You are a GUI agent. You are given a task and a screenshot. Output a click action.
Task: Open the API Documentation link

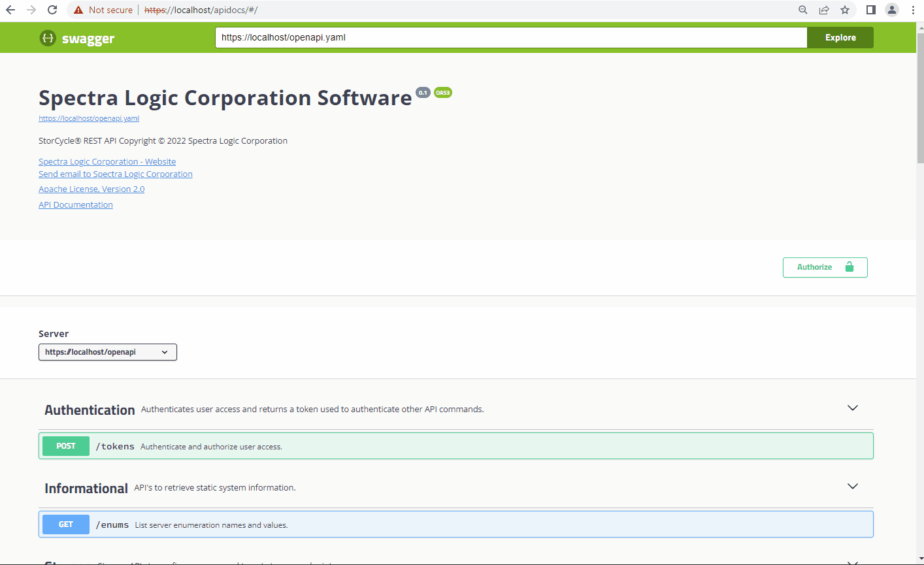coord(76,204)
